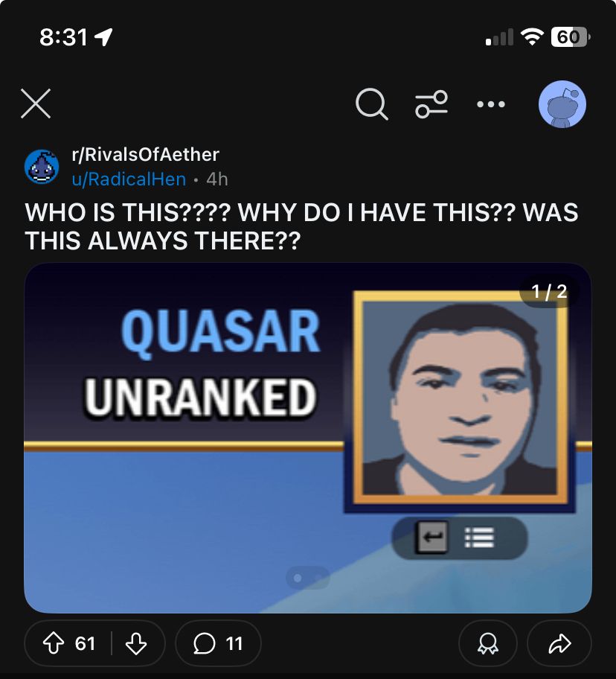Open the framed portrait image
The width and height of the screenshot is (616, 679).
(x=460, y=398)
